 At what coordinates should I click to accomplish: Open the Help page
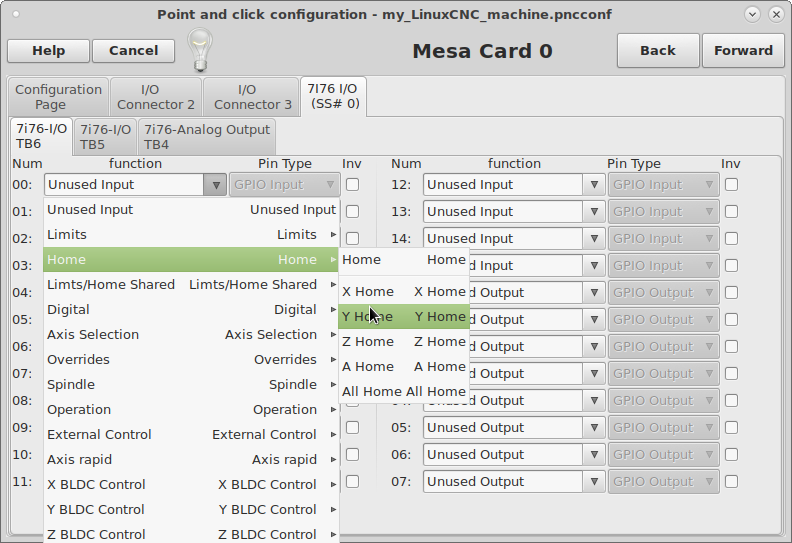point(48,51)
